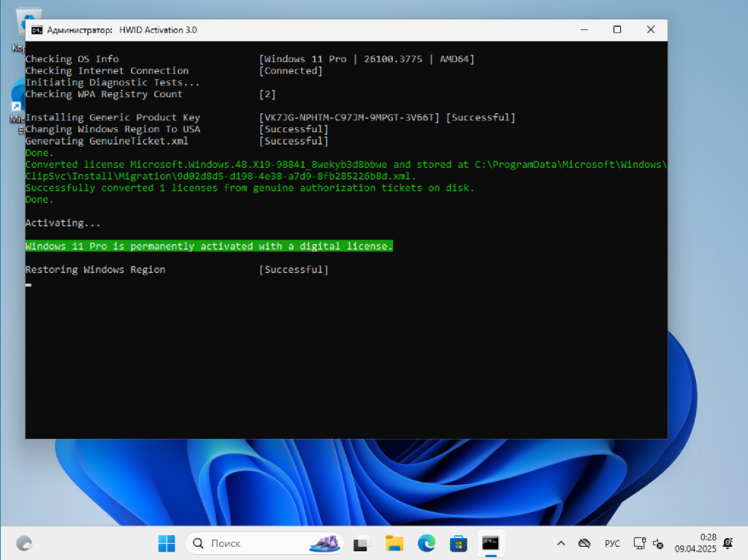Open File Explorer from the taskbar
This screenshot has height=560, width=748.
[394, 543]
